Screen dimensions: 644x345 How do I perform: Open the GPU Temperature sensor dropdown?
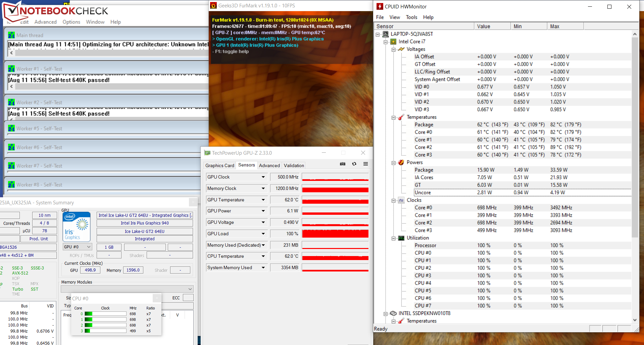click(263, 200)
